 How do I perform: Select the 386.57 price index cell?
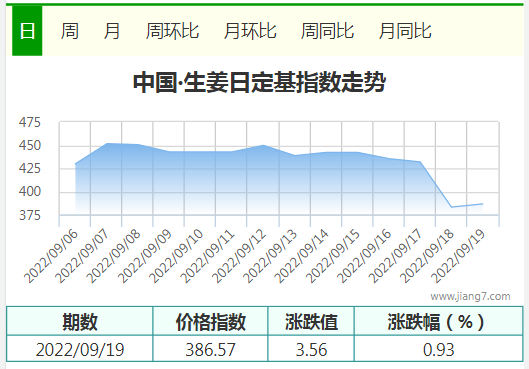tap(210, 349)
